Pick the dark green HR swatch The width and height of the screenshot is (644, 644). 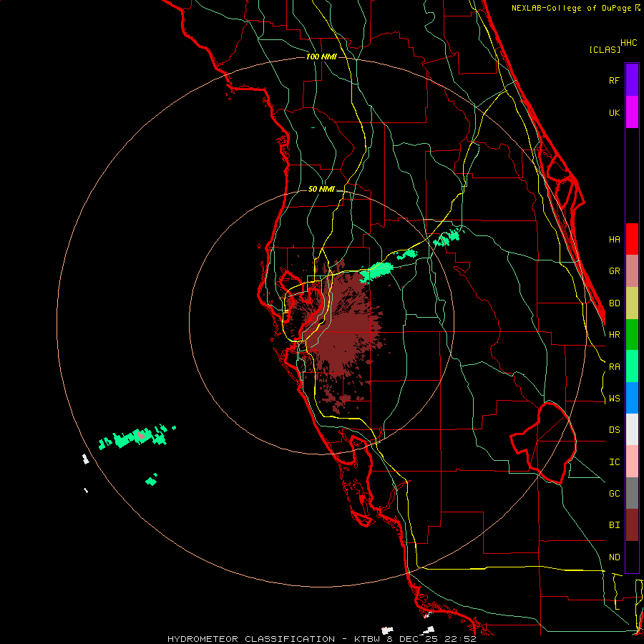click(x=632, y=335)
